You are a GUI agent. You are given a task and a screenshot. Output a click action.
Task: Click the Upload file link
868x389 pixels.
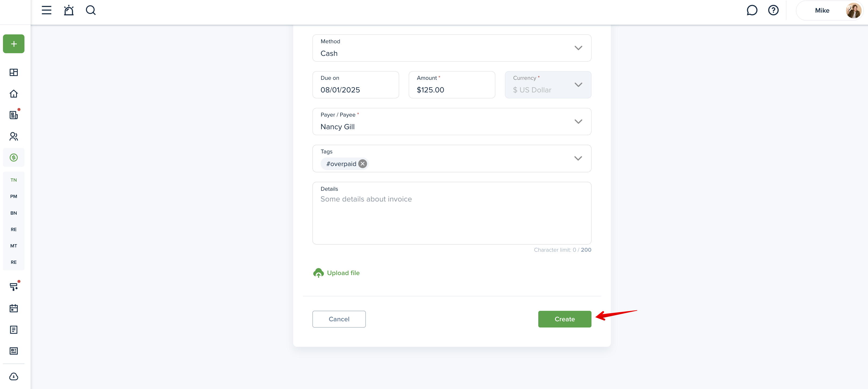(x=336, y=273)
